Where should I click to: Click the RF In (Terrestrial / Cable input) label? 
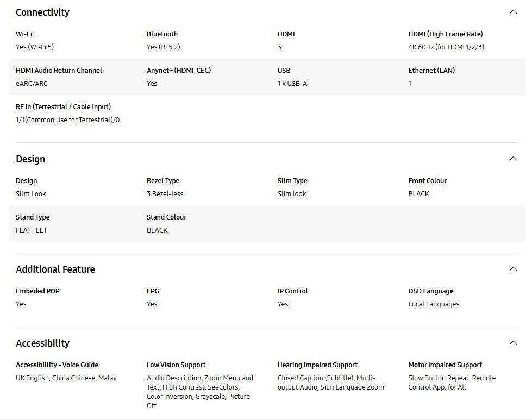point(64,106)
